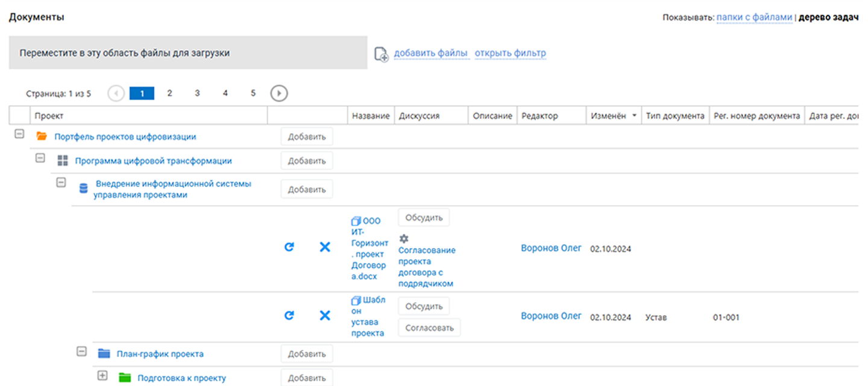Click Обсудить for ООО ИТ-Горизонт document
The width and height of the screenshot is (868, 386).
point(424,218)
